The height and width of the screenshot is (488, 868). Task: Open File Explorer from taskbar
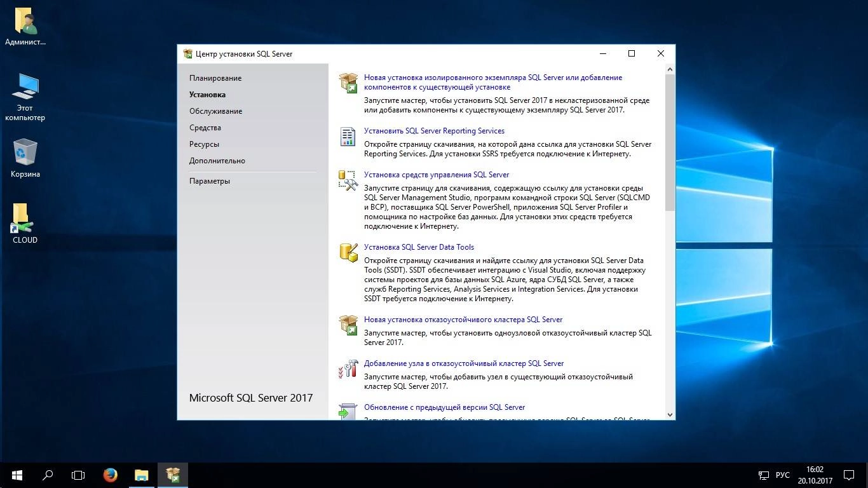[141, 475]
